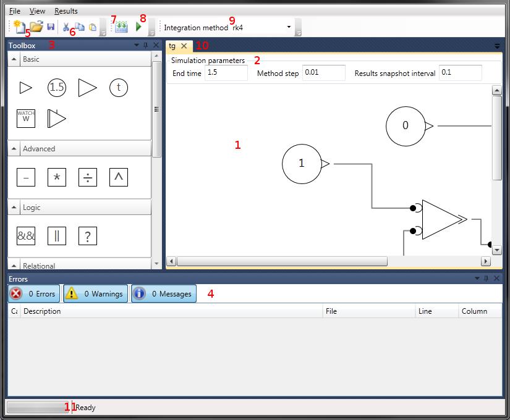Viewport: 510px width, 420px height.
Task: Open the first toolbar overflow options
Action: click(103, 27)
